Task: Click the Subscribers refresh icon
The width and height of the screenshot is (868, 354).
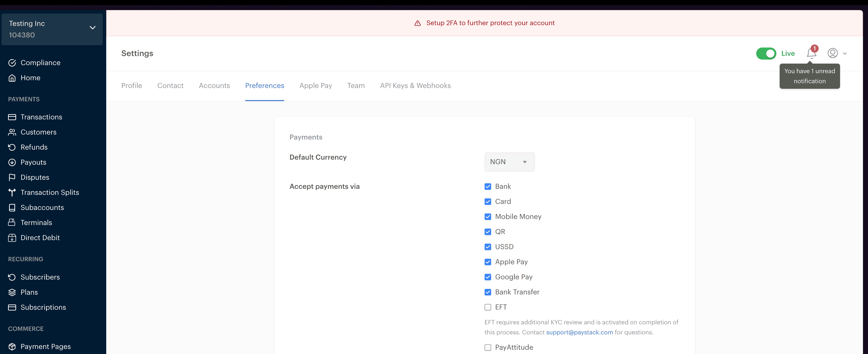Action: [x=12, y=277]
